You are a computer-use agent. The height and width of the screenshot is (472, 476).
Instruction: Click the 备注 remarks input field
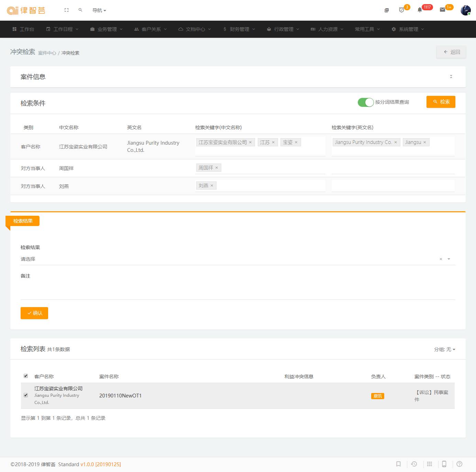(x=237, y=291)
